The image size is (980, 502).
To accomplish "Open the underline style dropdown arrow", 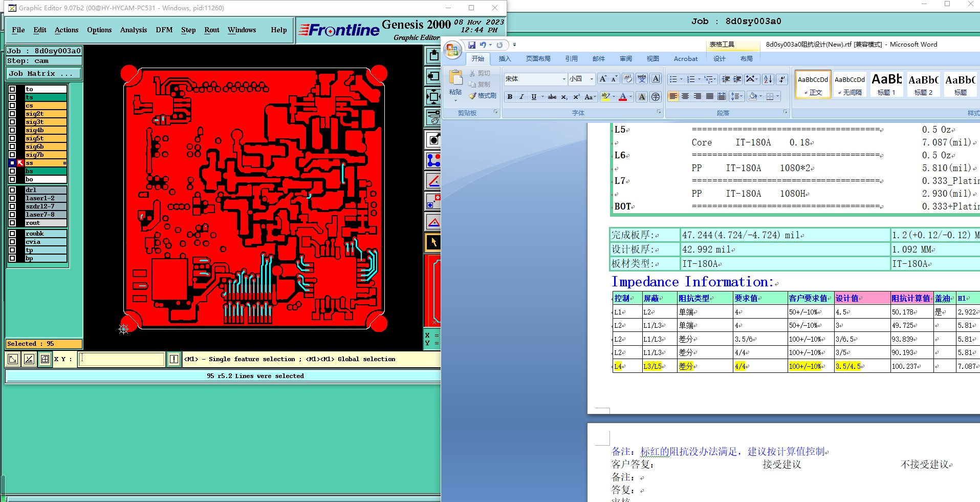I will pos(542,97).
